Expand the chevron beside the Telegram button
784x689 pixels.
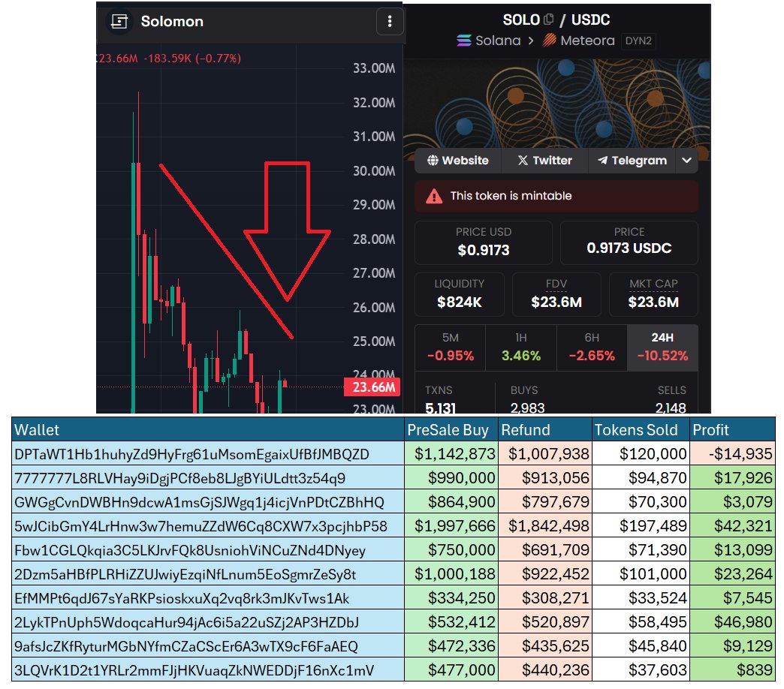click(x=686, y=160)
